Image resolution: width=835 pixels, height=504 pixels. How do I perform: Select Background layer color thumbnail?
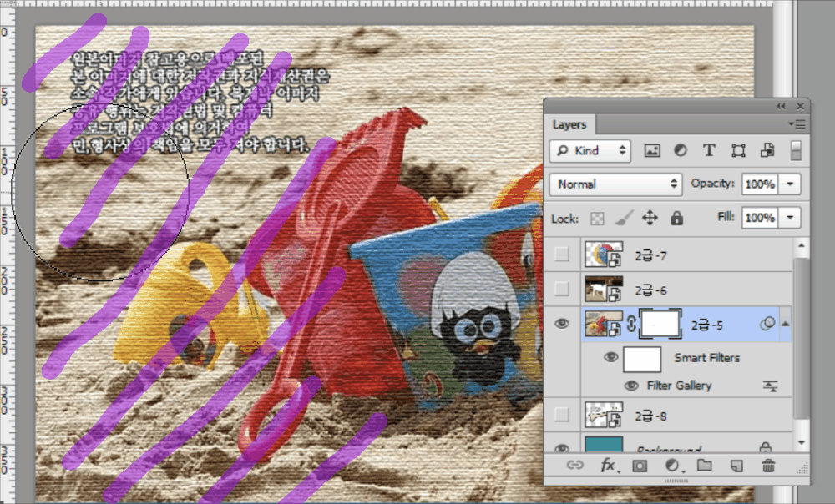(x=604, y=445)
